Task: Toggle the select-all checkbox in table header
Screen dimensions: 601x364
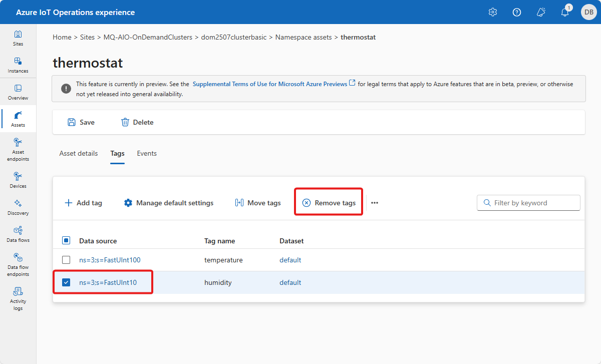Action: [x=66, y=241]
